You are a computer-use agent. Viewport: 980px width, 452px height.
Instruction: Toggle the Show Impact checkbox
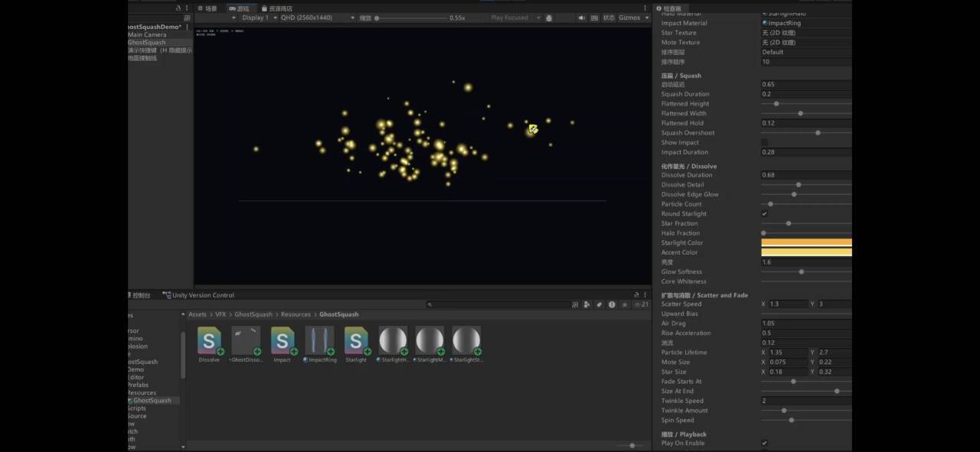point(764,142)
